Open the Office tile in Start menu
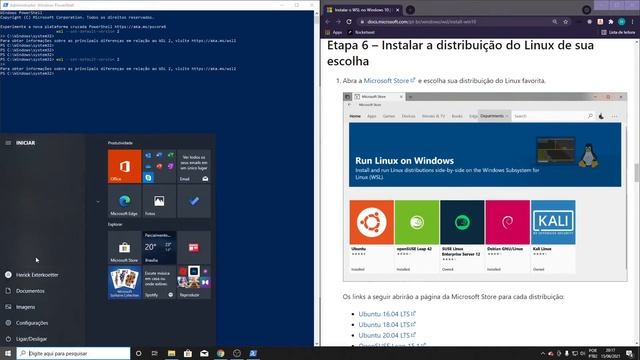Image resolution: width=640 pixels, height=360 pixels. [124, 166]
